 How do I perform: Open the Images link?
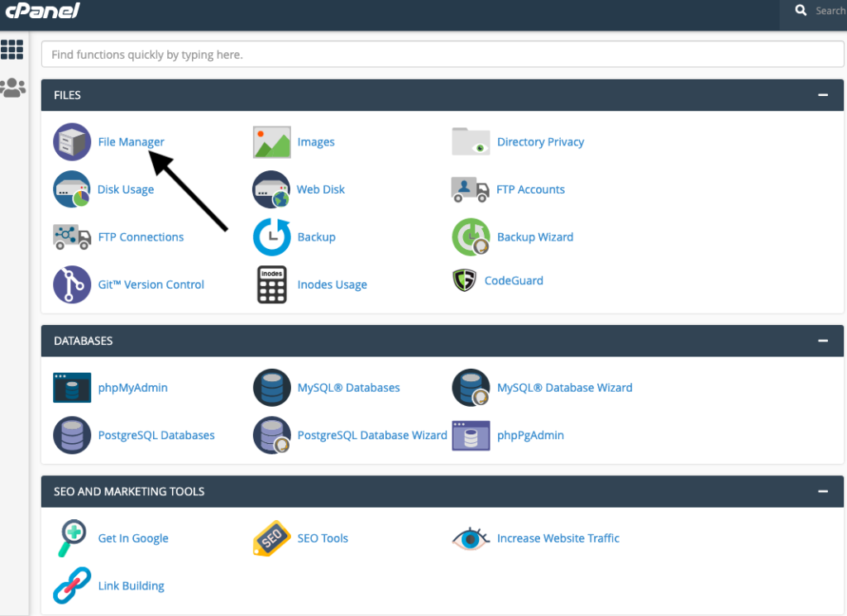pos(316,142)
